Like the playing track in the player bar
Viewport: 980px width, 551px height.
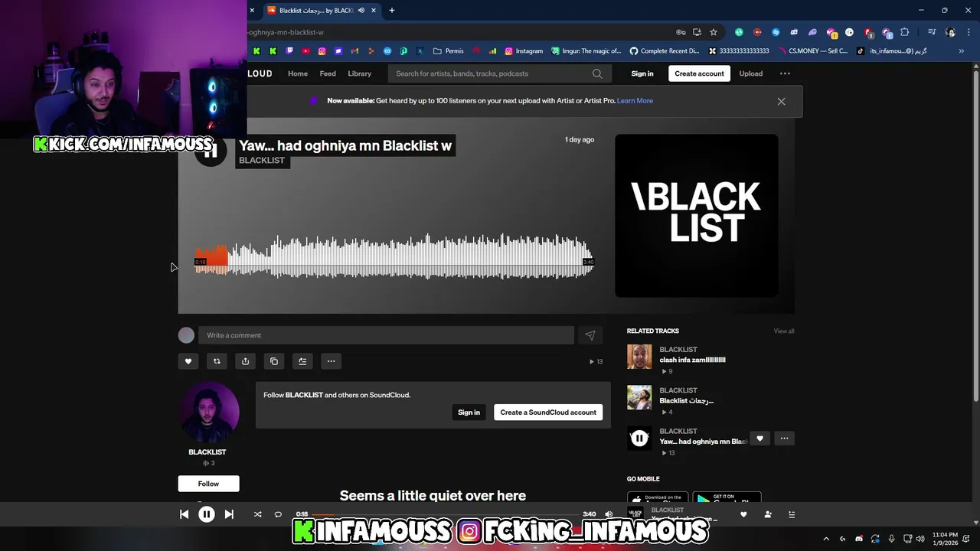point(743,514)
